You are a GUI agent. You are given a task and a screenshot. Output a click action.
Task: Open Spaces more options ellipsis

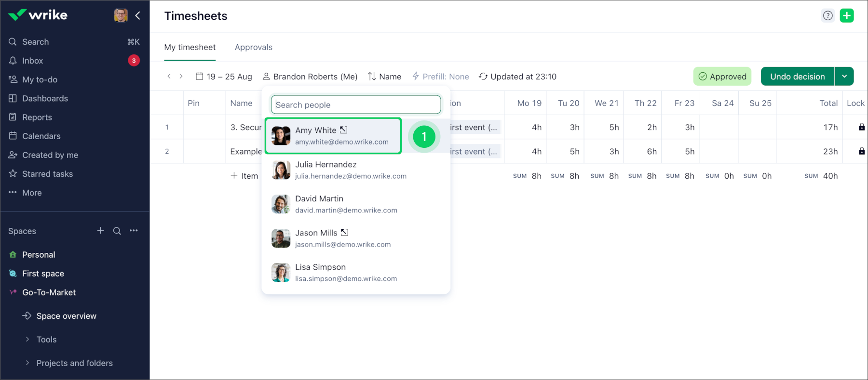134,231
